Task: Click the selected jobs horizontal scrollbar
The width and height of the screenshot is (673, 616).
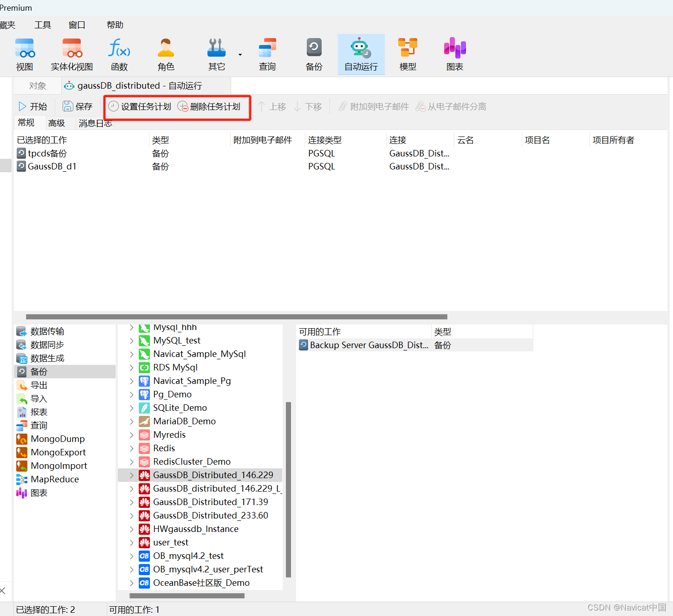Action: coord(237,317)
